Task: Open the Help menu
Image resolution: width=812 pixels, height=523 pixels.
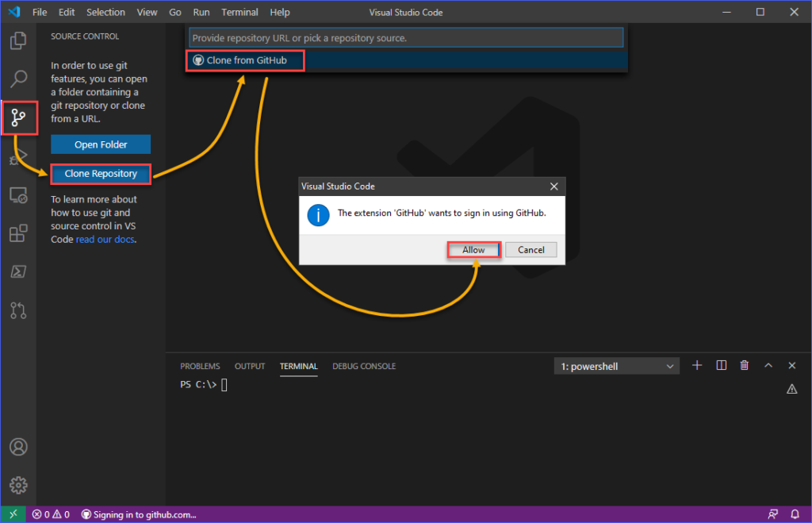Action: tap(280, 12)
